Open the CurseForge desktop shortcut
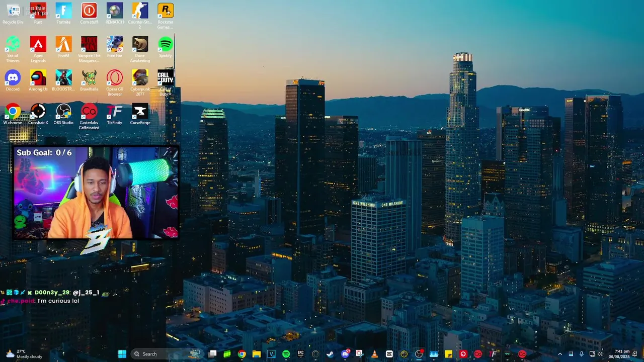The height and width of the screenshot is (362, 644). (140, 115)
